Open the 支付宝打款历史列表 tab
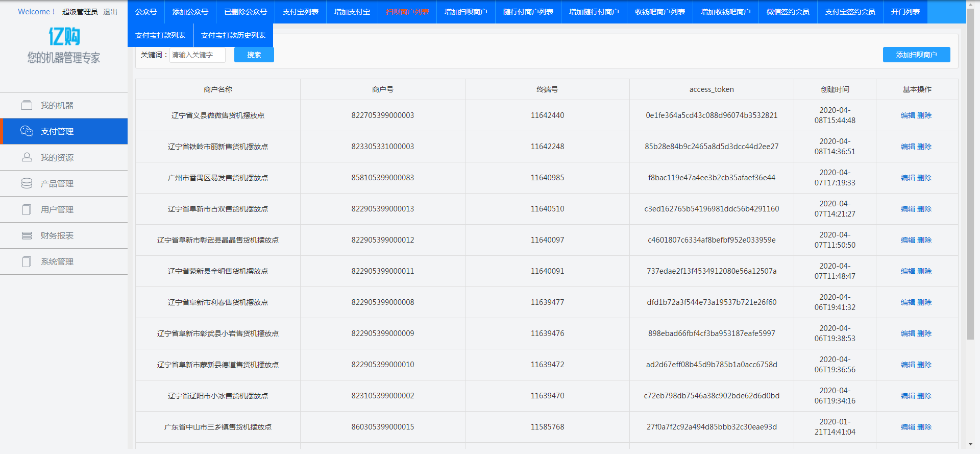The image size is (980, 454). [233, 35]
